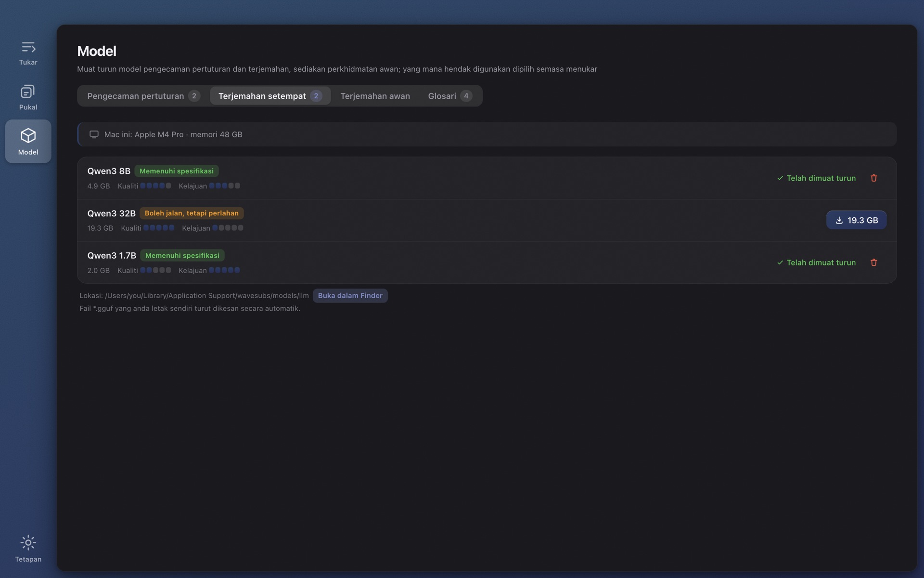Select the Terjemahan setempat tab
This screenshot has height=578, width=924.
270,96
